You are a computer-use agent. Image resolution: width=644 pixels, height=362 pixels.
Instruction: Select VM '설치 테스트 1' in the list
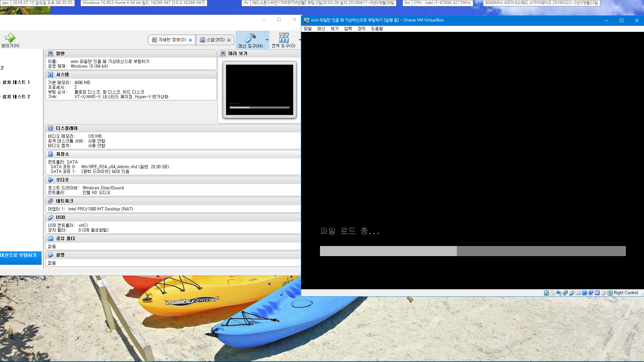tap(16, 82)
